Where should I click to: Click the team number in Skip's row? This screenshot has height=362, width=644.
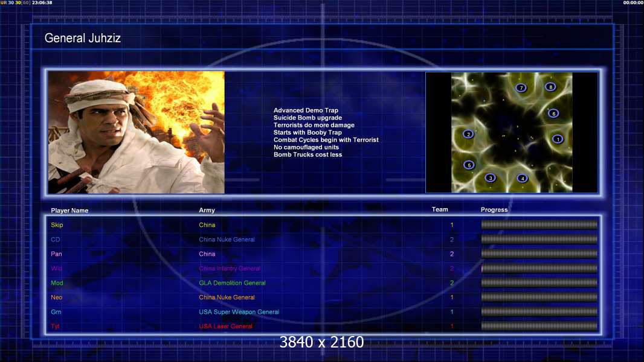pyautogui.click(x=452, y=224)
